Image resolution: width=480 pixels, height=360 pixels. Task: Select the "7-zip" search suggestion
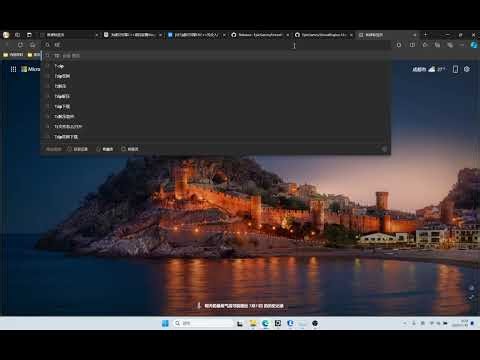tap(215, 66)
